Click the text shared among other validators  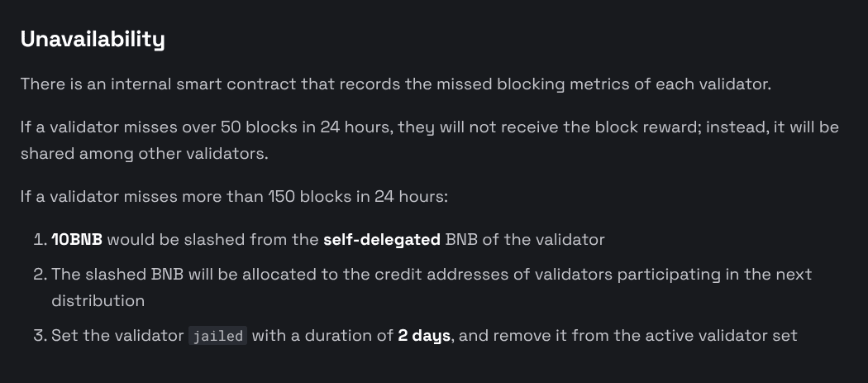tap(145, 154)
